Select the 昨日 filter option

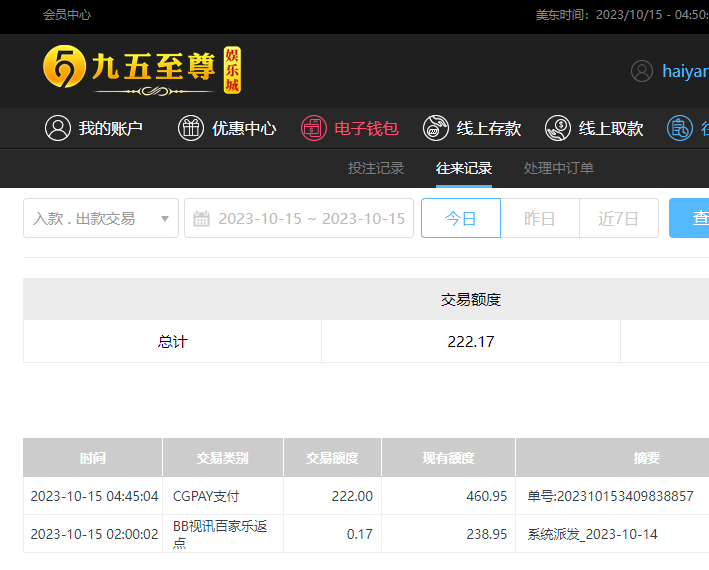coord(540,218)
